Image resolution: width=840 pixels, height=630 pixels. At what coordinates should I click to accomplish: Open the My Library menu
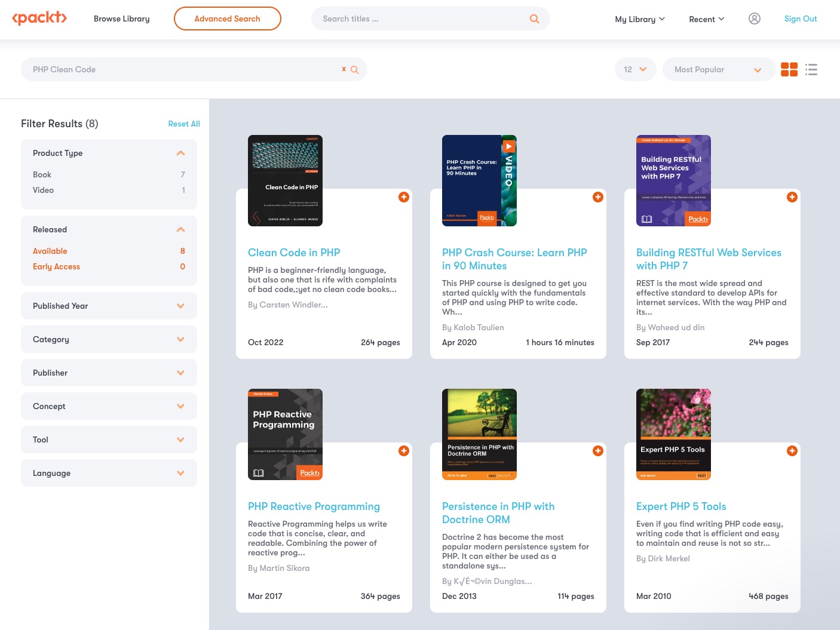[639, 19]
